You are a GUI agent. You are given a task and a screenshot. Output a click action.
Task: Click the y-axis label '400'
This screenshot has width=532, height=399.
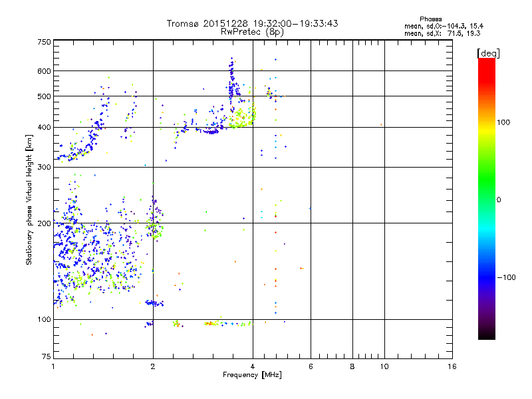click(x=44, y=128)
